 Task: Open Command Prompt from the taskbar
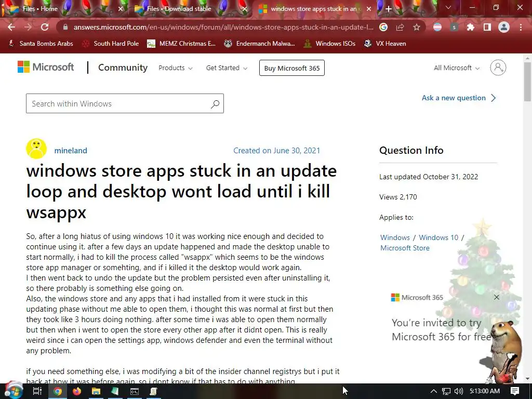(x=135, y=392)
